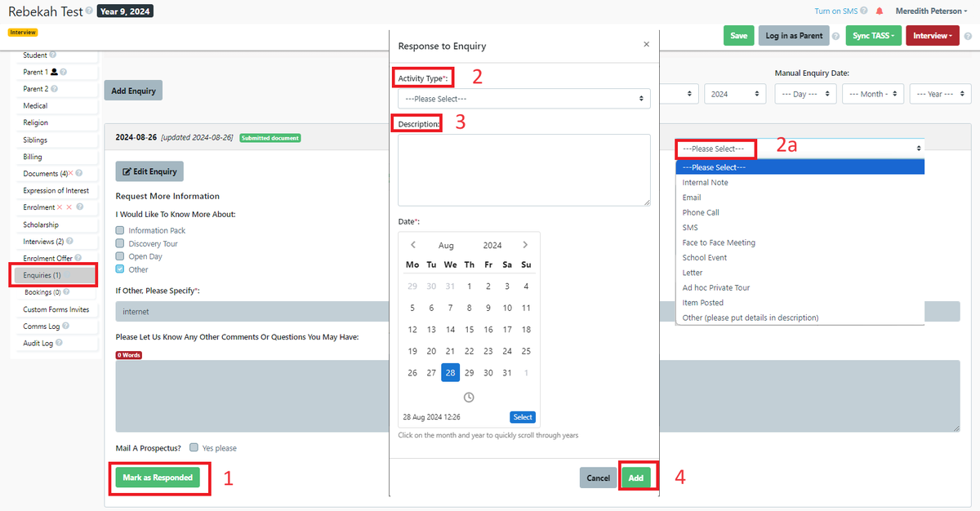Select Phone Call from the activity list
This screenshot has width=980, height=511.
701,212
